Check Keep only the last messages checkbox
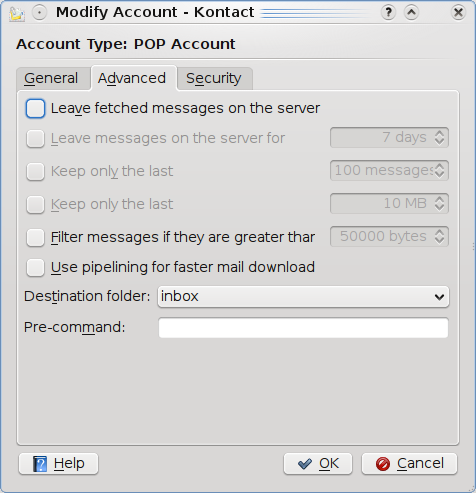476x493 pixels. [35, 171]
